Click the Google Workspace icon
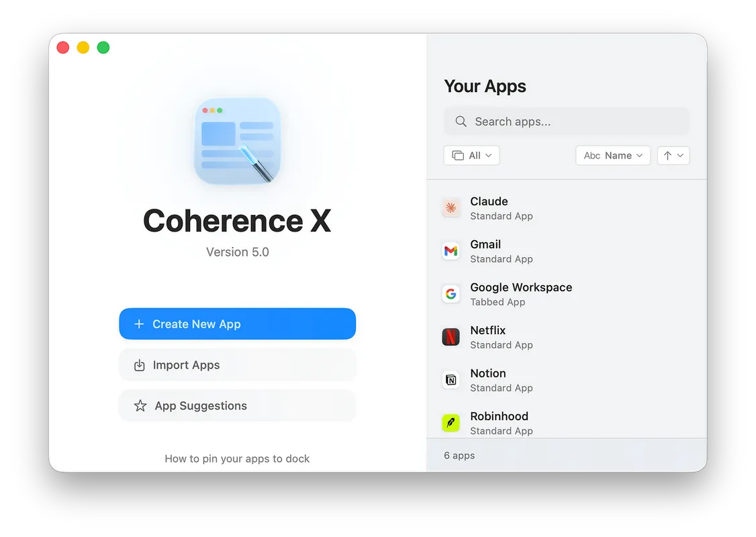The width and height of the screenshot is (756, 537). 451,293
